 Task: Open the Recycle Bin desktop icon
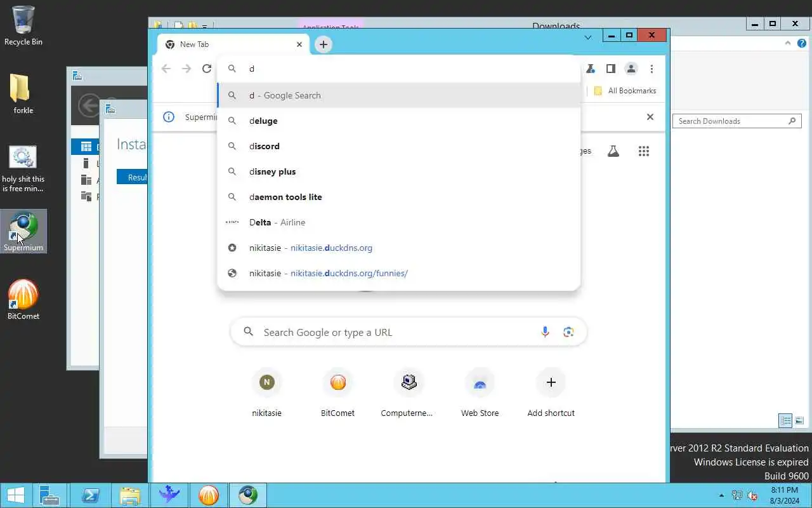click(x=23, y=25)
